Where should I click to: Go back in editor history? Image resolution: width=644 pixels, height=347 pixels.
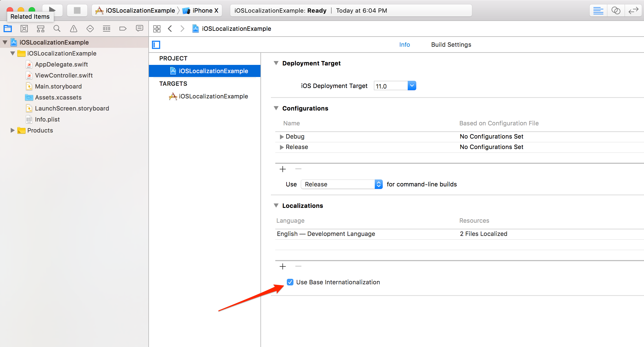point(170,29)
